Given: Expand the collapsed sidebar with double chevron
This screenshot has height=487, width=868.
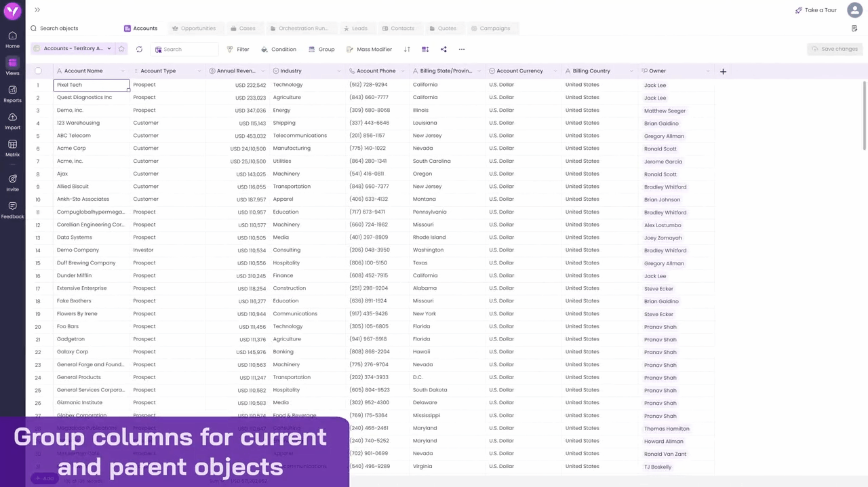Looking at the screenshot, I should pos(37,10).
